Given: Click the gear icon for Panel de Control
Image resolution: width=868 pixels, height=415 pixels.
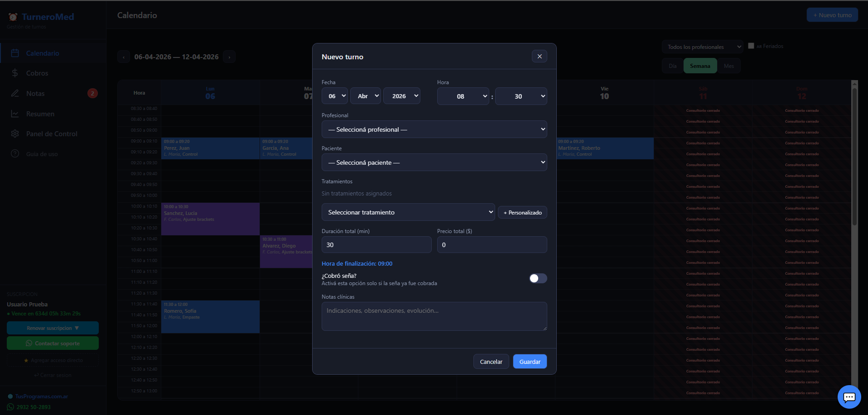Looking at the screenshot, I should (x=15, y=134).
